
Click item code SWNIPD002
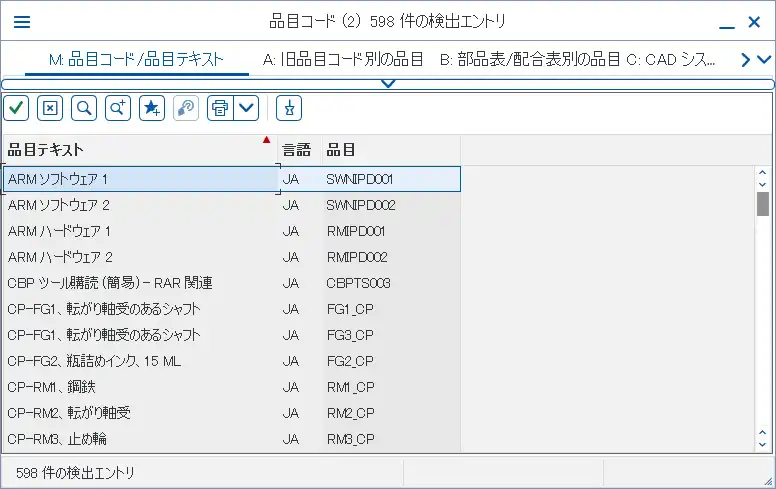pos(361,205)
